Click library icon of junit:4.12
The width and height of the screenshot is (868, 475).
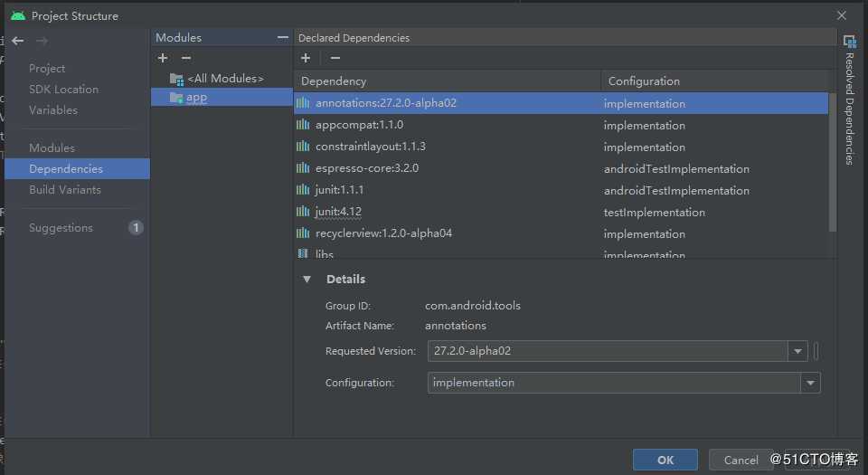coord(303,212)
